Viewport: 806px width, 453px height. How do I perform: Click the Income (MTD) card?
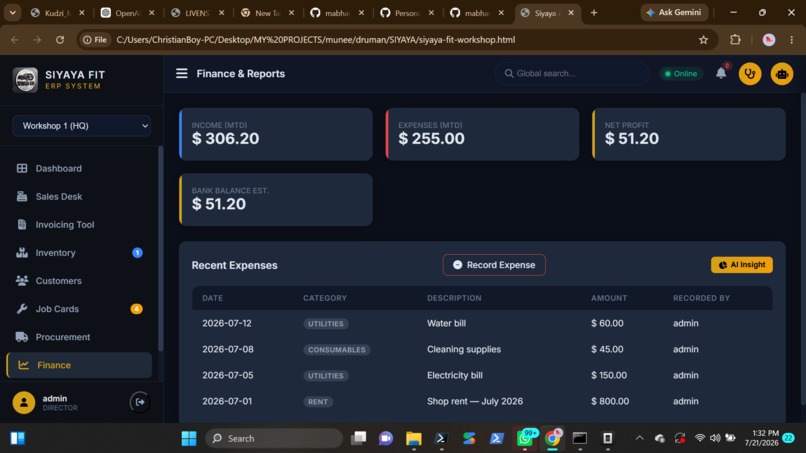tap(276, 134)
